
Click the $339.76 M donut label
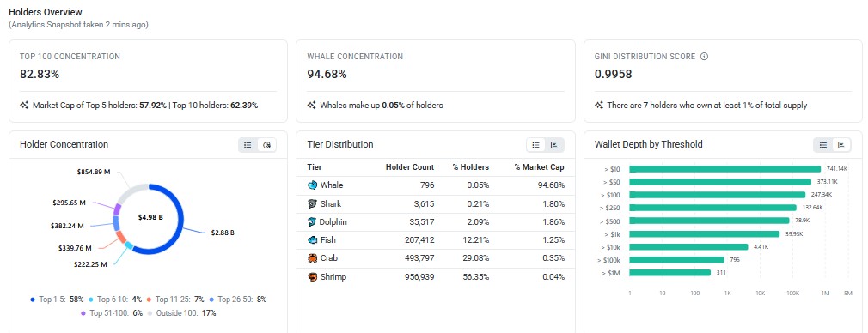75,248
